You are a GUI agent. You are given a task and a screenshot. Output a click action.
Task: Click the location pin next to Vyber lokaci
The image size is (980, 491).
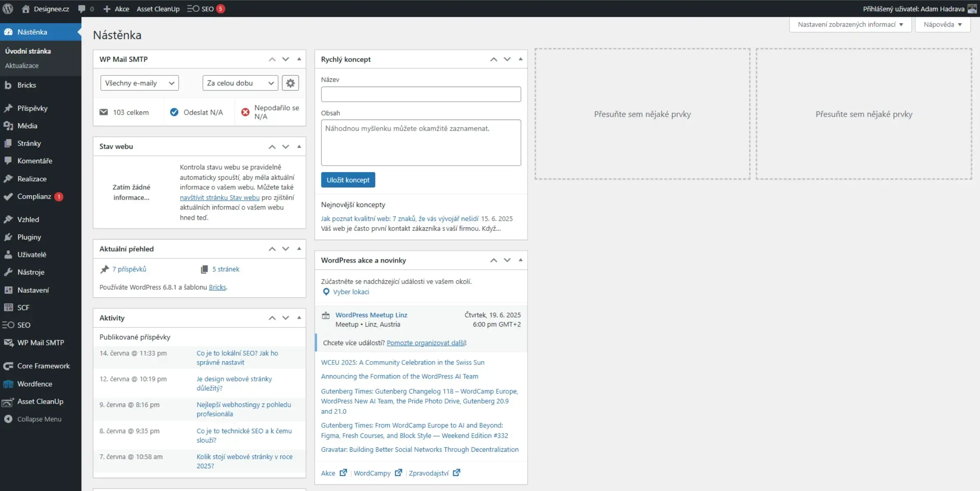click(x=326, y=292)
